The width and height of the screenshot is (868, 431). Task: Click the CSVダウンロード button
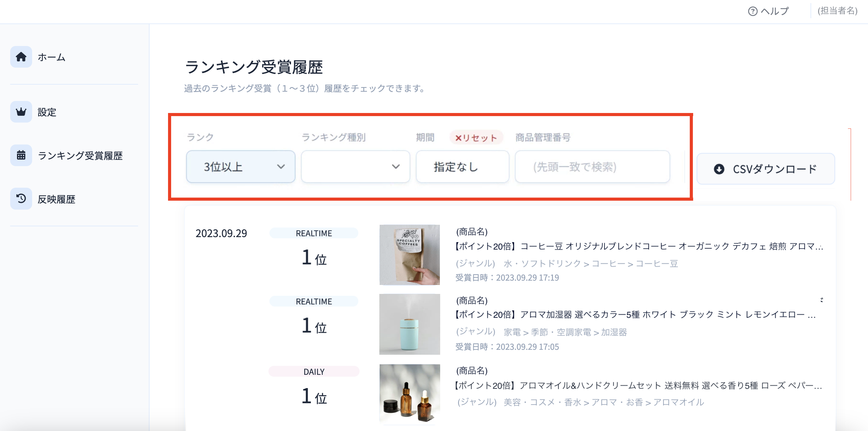pos(765,169)
